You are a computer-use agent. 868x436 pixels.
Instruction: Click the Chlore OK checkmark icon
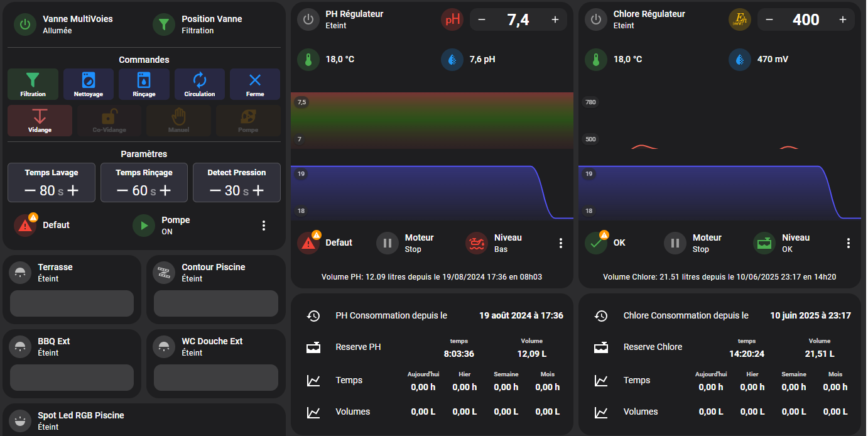pos(596,243)
